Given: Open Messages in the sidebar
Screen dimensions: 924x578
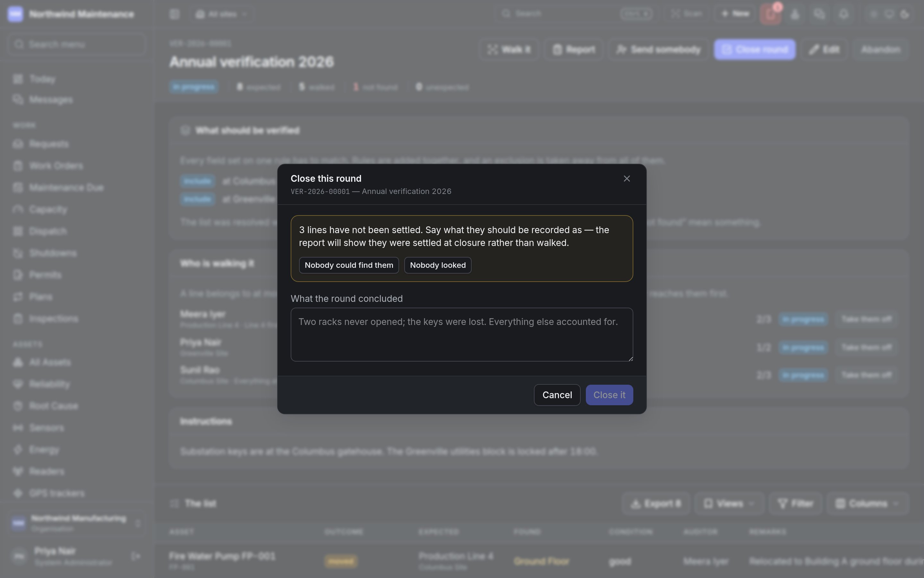Looking at the screenshot, I should tap(76, 100).
